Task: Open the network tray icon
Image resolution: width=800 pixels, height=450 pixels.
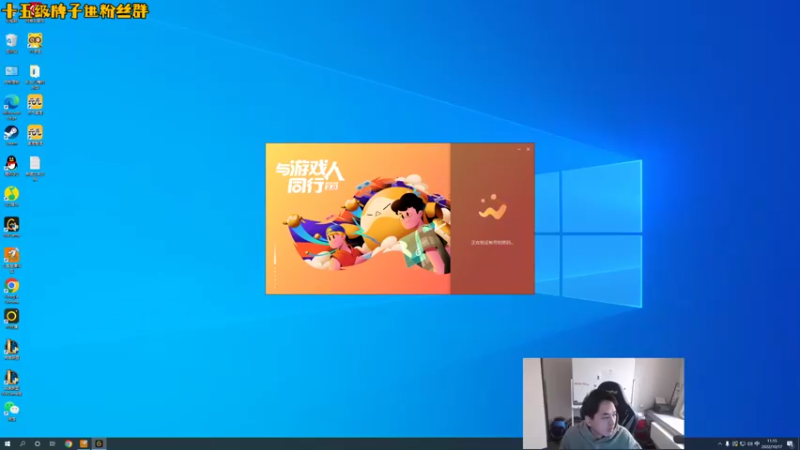Action: pos(742,444)
